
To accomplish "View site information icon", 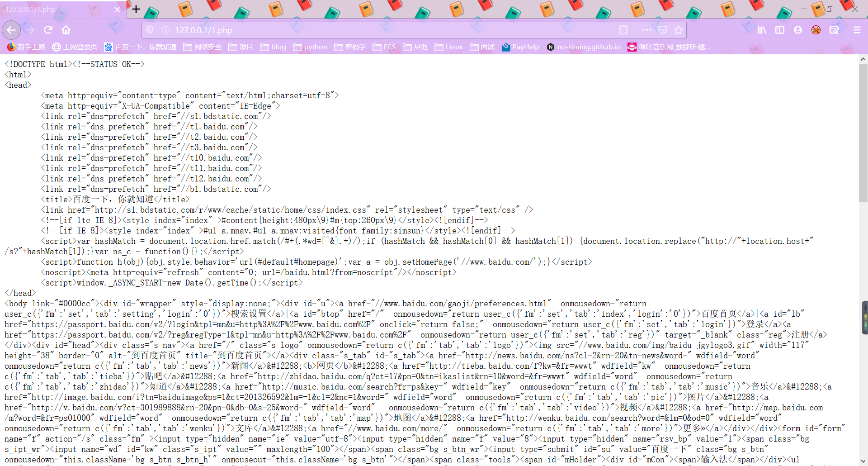I will point(166,30).
